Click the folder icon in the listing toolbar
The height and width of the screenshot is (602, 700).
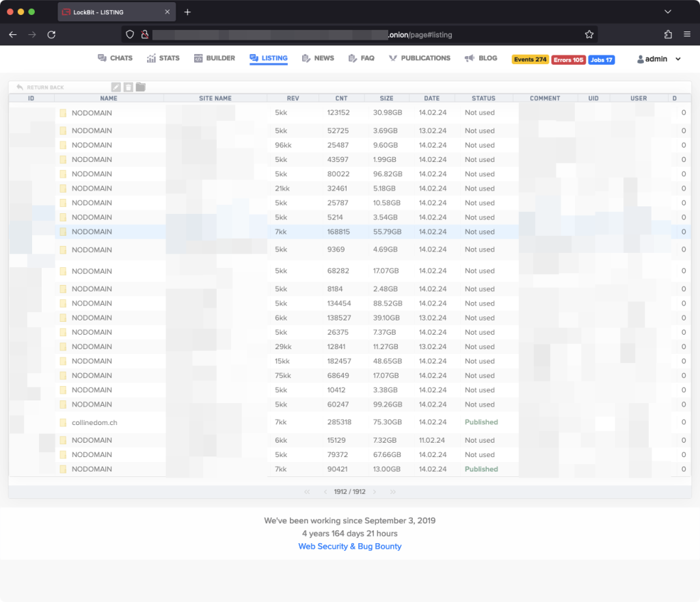pyautogui.click(x=140, y=87)
